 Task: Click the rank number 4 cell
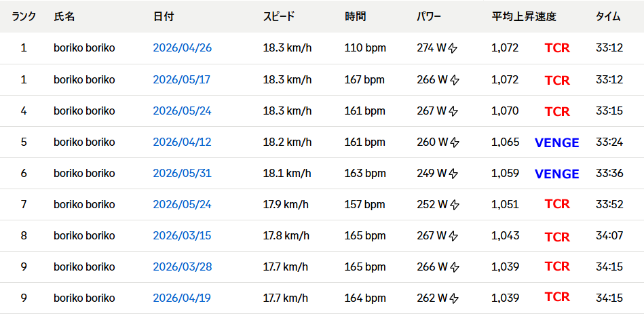click(x=24, y=111)
